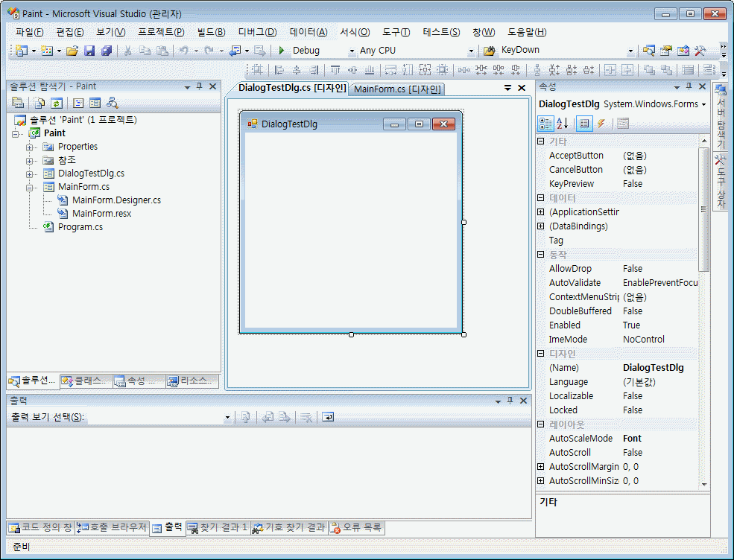734x560 pixels.
Task: Open Output source selection dropdown
Action: pyautogui.click(x=227, y=417)
